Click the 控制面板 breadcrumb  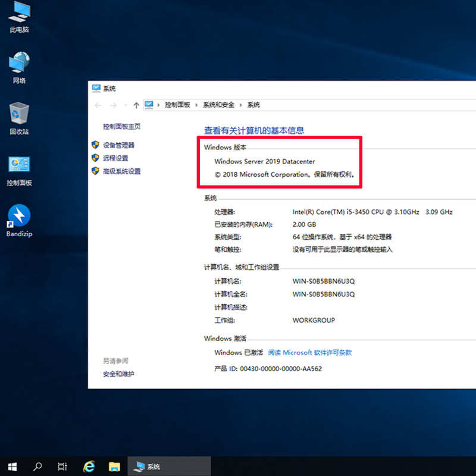(x=177, y=105)
